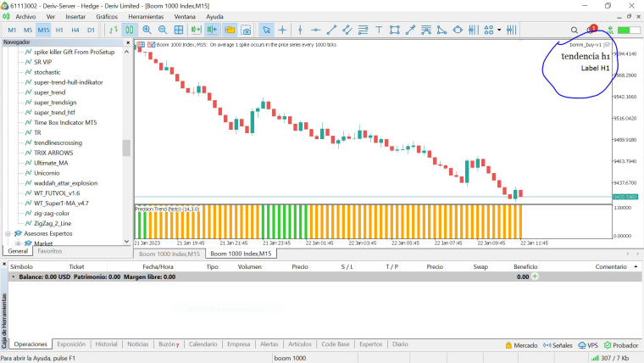Viewport: 644px width, 363px height.
Task: Switch chart to M1 timeframe
Action: coord(12,30)
